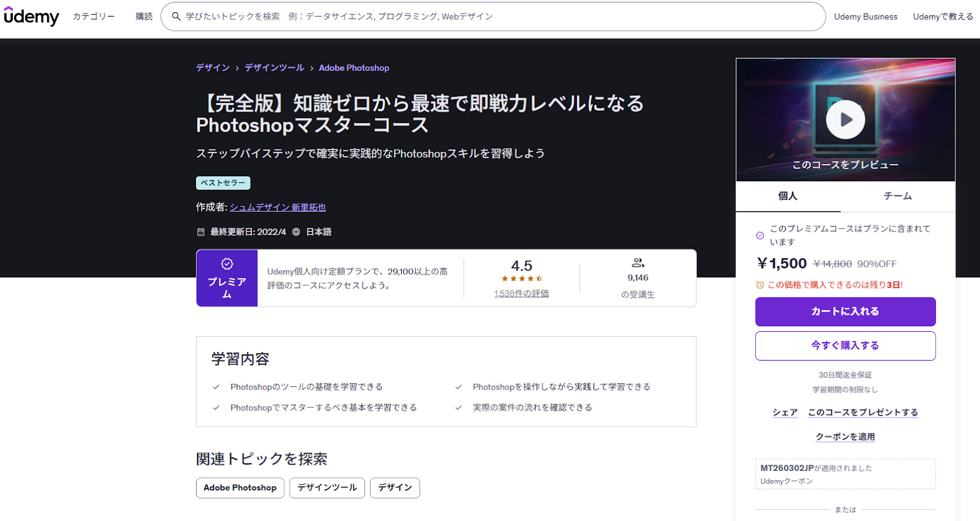980x521 pixels.
Task: Click the search magnifier icon
Action: [176, 17]
